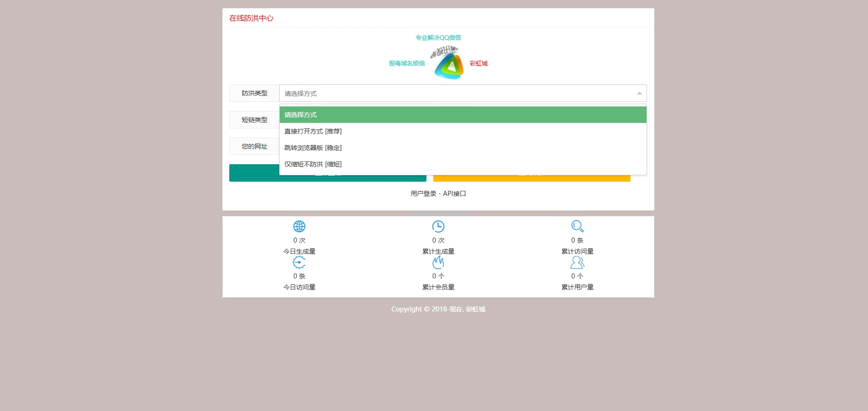The image size is (868, 411).
Task: Click the clock icon above 累计生成量
Action: click(438, 226)
